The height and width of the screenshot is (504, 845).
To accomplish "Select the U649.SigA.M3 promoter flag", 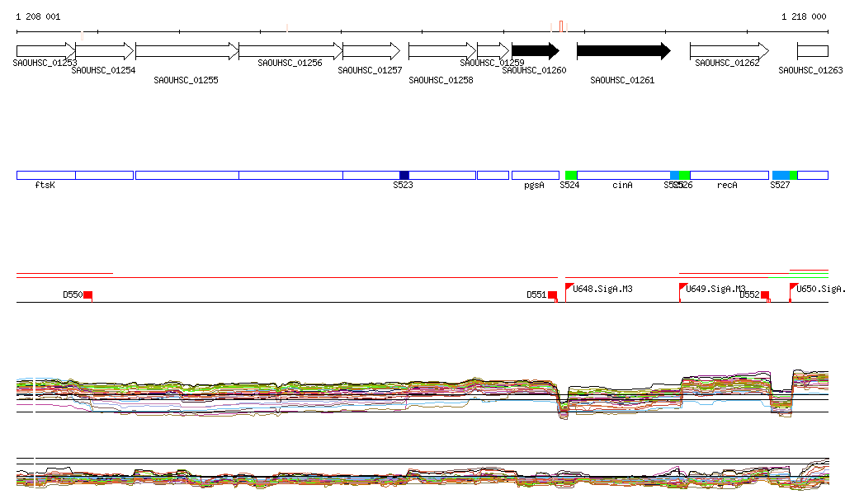I will coord(683,288).
